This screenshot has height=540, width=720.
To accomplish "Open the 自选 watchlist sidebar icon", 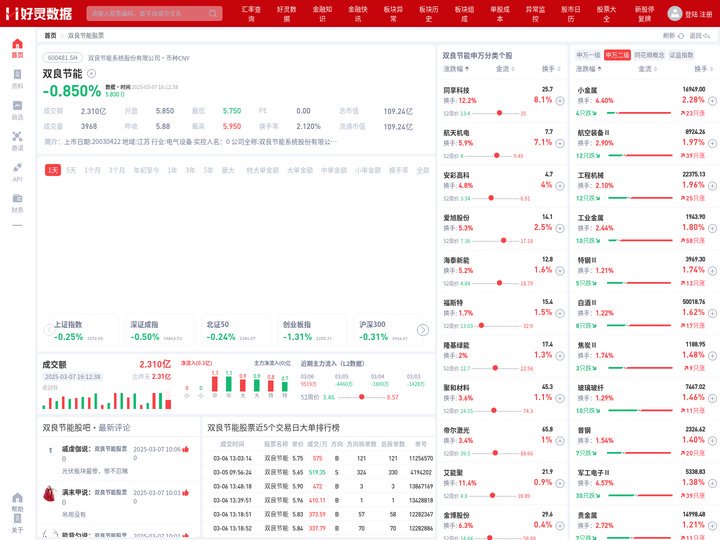I will 17,106.
